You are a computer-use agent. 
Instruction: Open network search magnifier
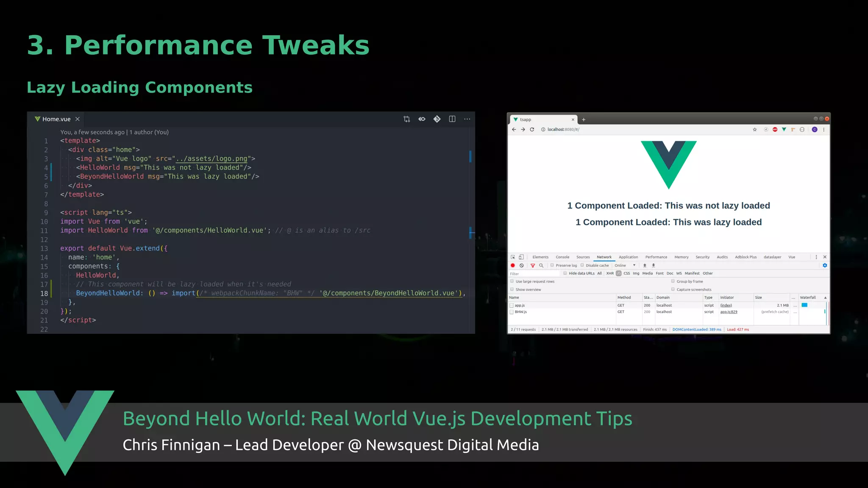541,266
